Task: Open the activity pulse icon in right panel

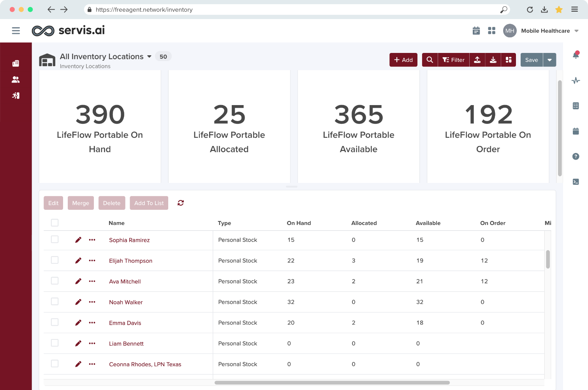Action: [x=576, y=81]
